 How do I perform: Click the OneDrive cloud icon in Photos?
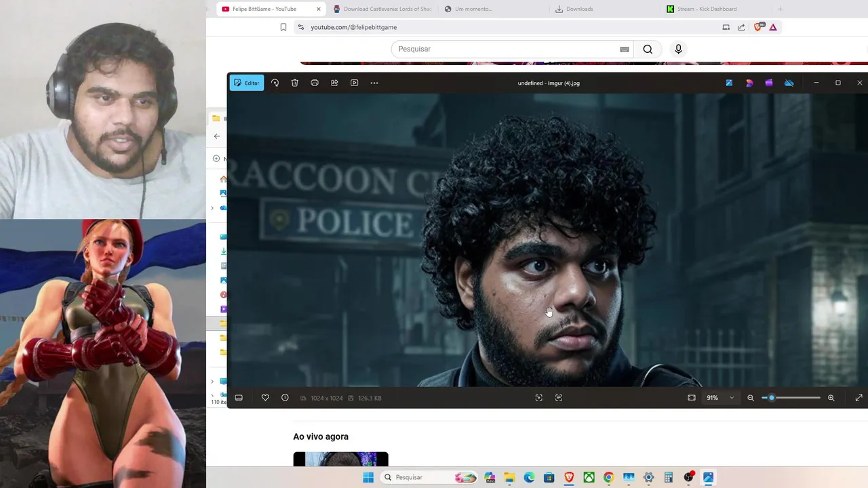pyautogui.click(x=789, y=83)
